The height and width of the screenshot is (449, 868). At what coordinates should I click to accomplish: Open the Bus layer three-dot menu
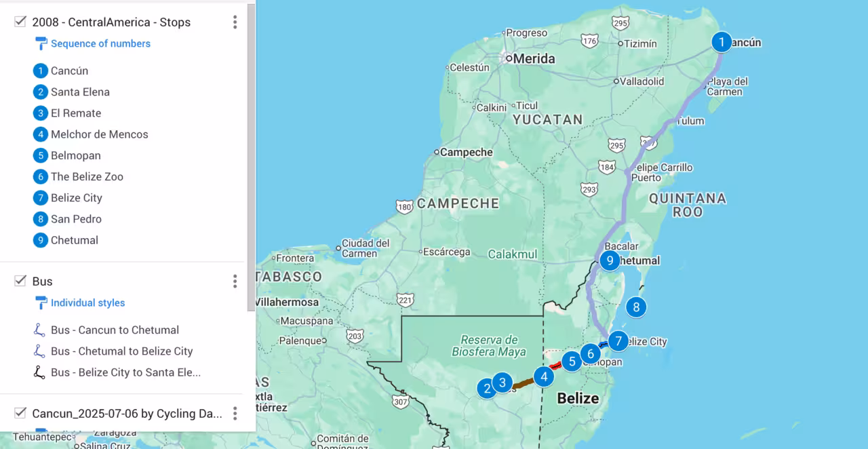[235, 281]
